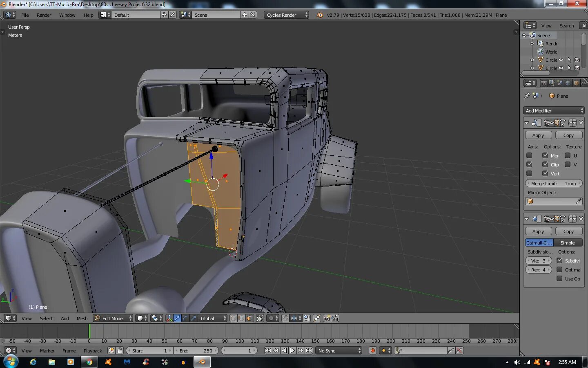Toggle limit selection to visible icon

point(260,318)
